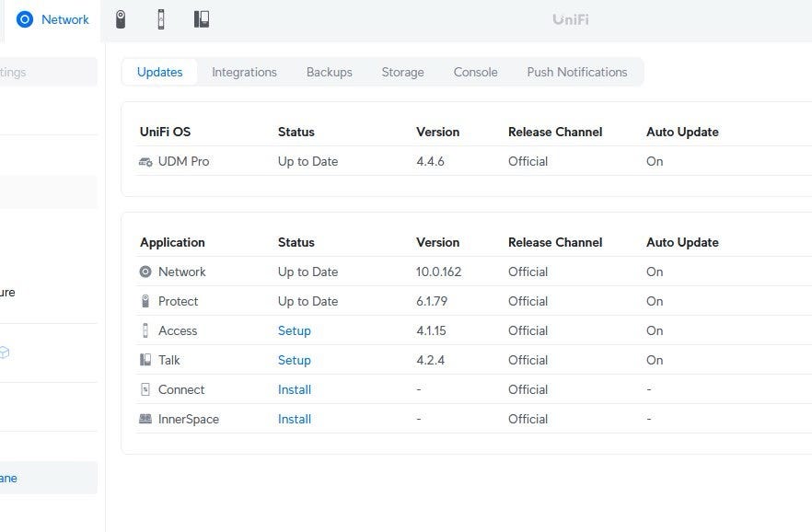Click the Network row icon in Application list
Image resolution: width=812 pixels, height=532 pixels.
click(145, 272)
